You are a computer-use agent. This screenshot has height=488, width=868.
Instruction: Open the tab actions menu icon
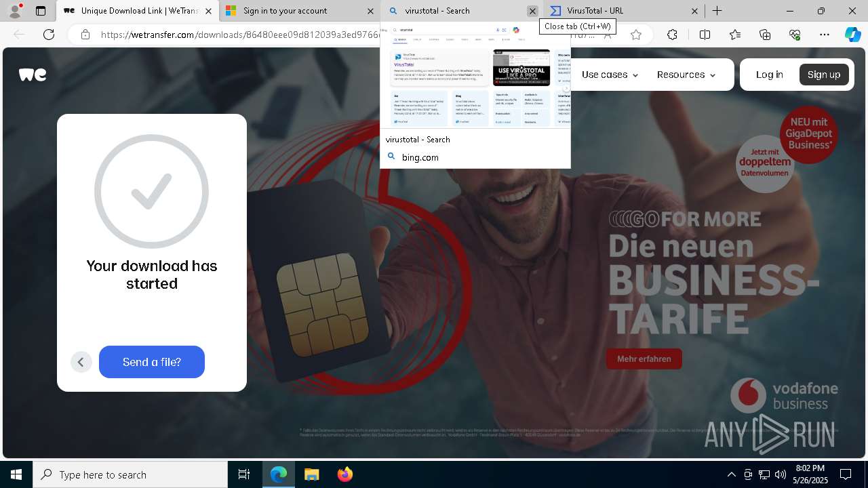(41, 11)
